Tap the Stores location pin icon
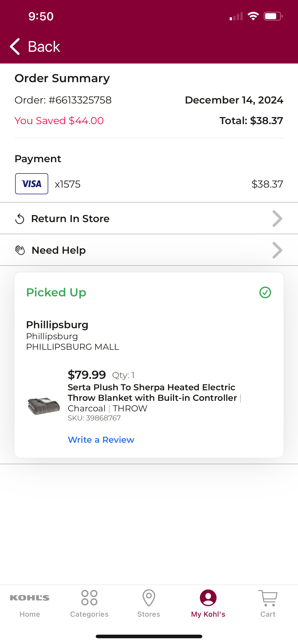This screenshot has width=298, height=644. coord(149,598)
